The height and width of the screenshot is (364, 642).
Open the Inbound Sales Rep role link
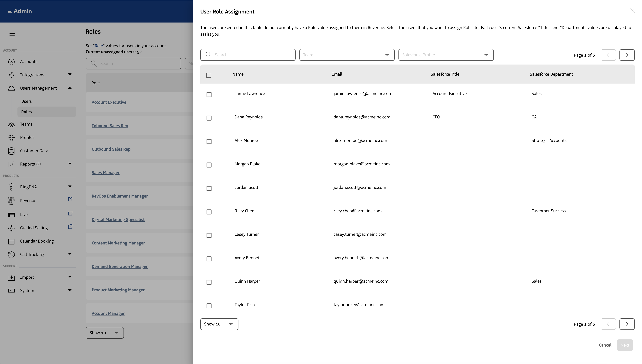[110, 126]
